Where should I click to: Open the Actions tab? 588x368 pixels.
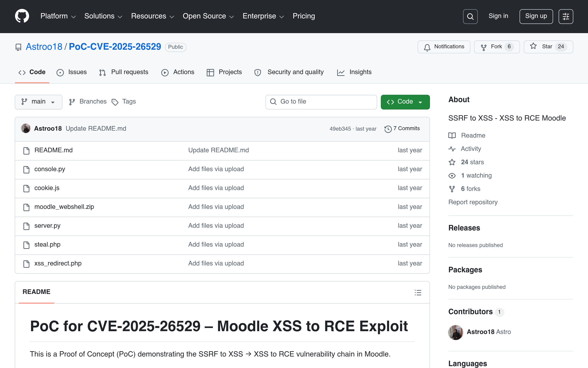coord(178,72)
